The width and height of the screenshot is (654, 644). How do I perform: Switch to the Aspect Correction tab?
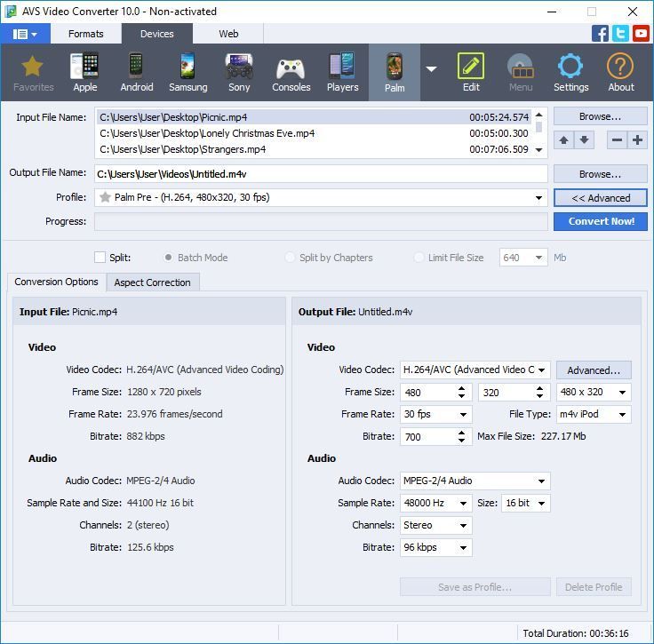tap(153, 282)
